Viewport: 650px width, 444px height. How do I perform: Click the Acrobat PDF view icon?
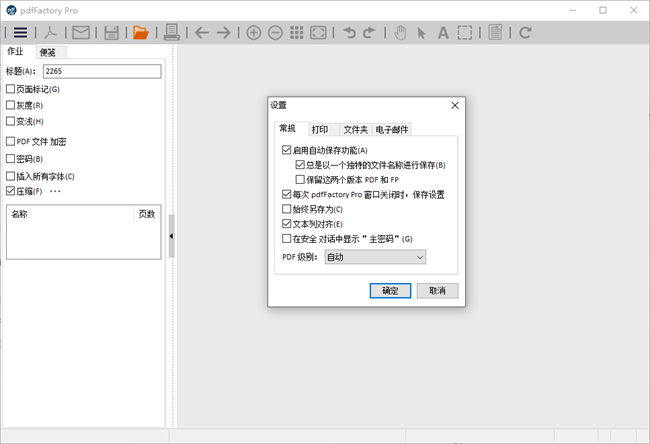pyautogui.click(x=51, y=32)
